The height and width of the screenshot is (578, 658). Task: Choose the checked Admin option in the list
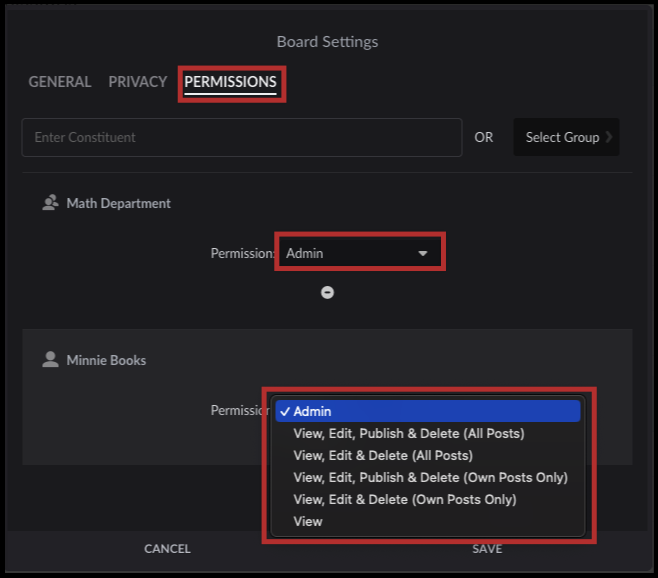428,411
